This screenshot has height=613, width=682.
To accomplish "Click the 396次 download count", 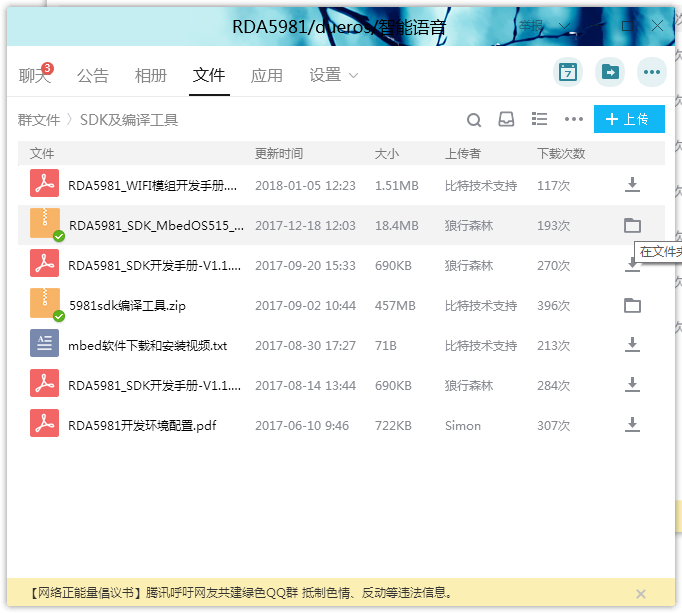I will pos(553,306).
